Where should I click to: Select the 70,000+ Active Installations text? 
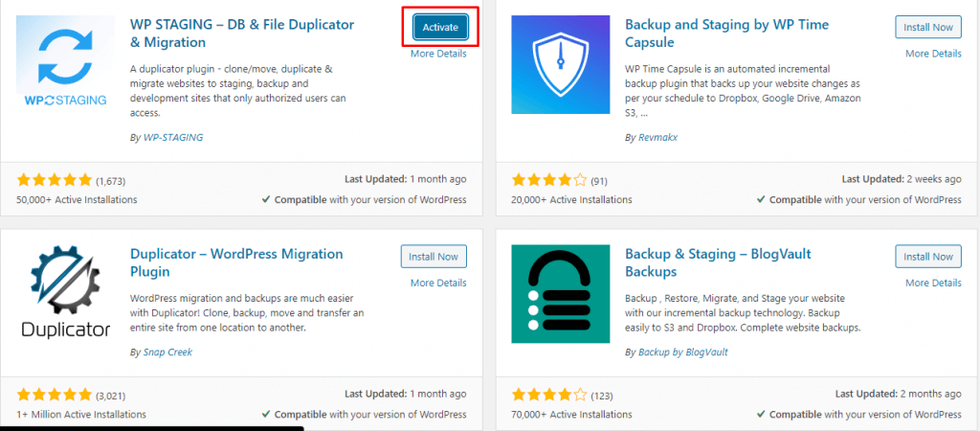(572, 415)
